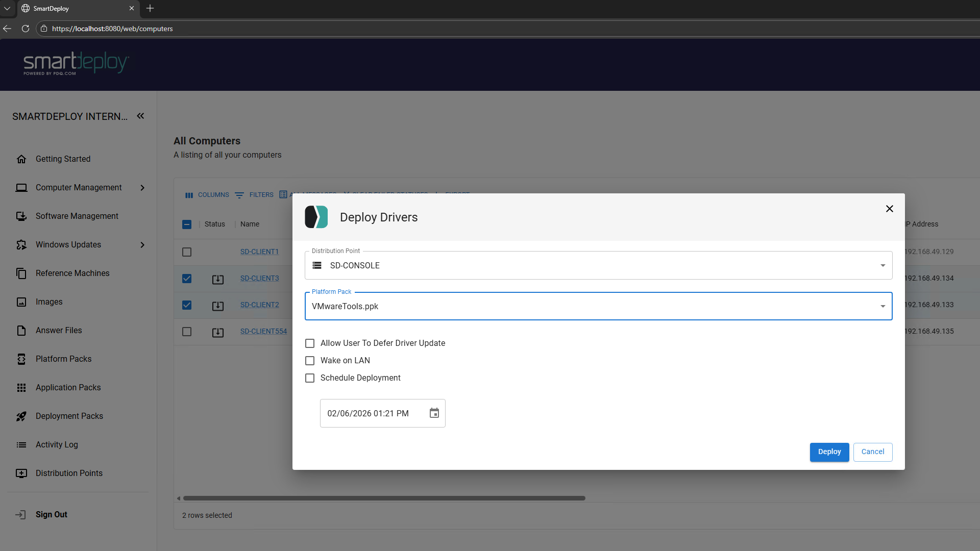Image resolution: width=980 pixels, height=551 pixels.
Task: Click the Application Packs grid icon
Action: [x=21, y=388]
